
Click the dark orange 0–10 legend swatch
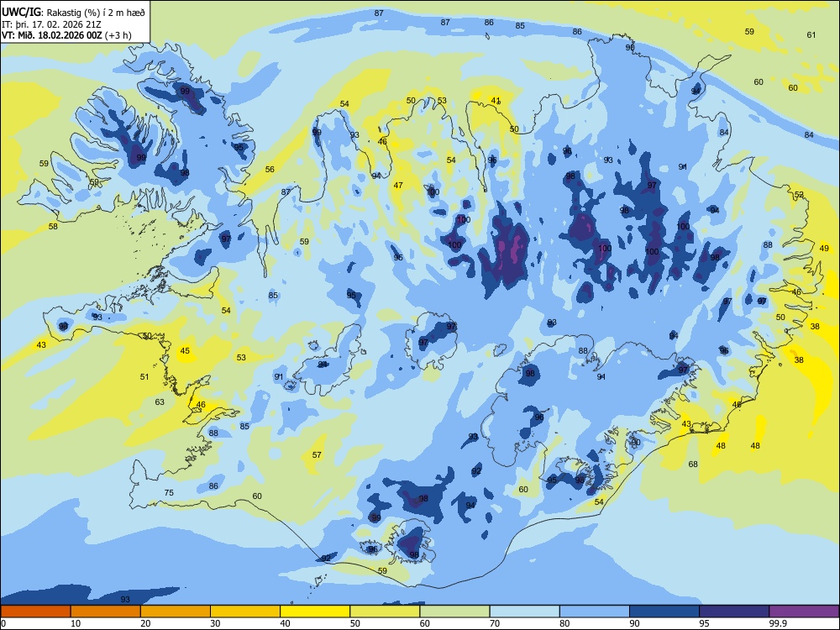[35, 612]
